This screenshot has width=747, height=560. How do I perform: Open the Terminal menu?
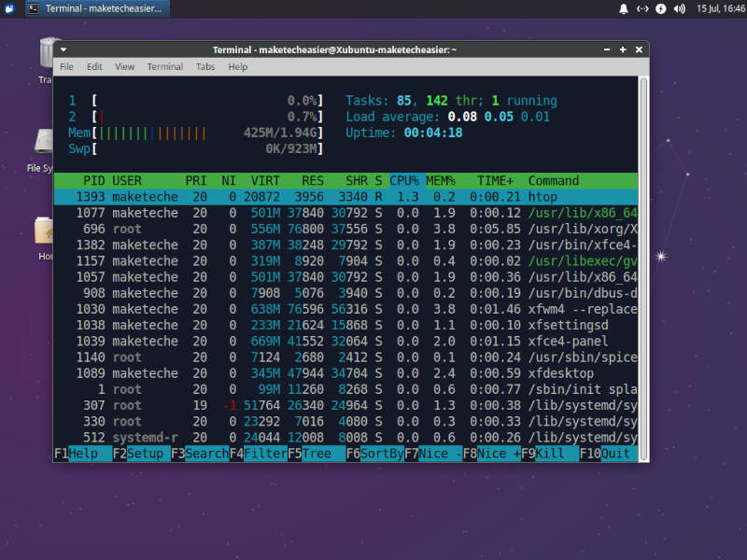coord(164,66)
